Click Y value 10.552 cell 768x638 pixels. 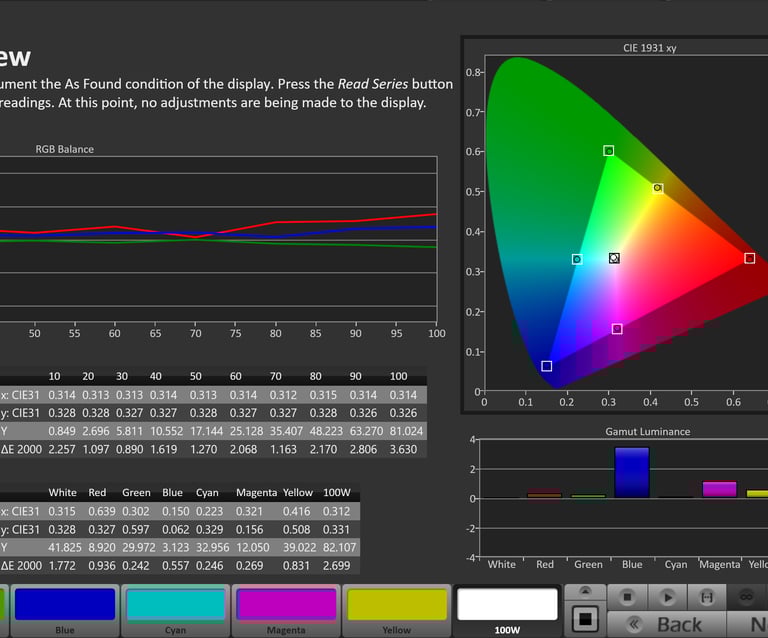click(166, 431)
